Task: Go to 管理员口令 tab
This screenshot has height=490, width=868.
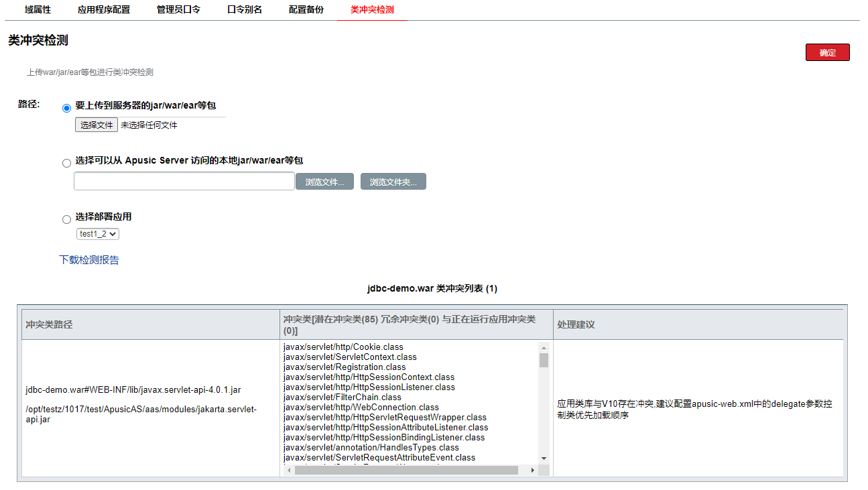Action: [x=178, y=10]
